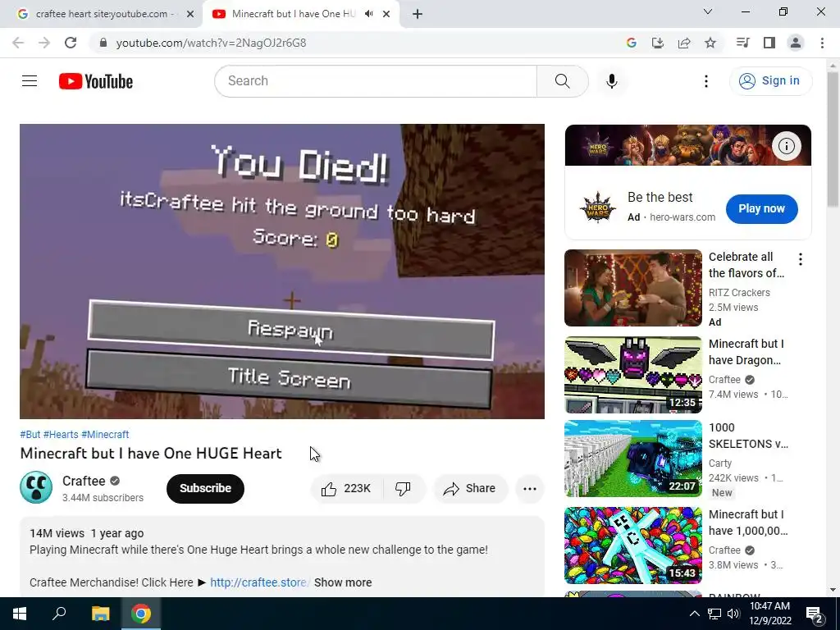Click Play now on Hero Wars ad

pos(761,209)
